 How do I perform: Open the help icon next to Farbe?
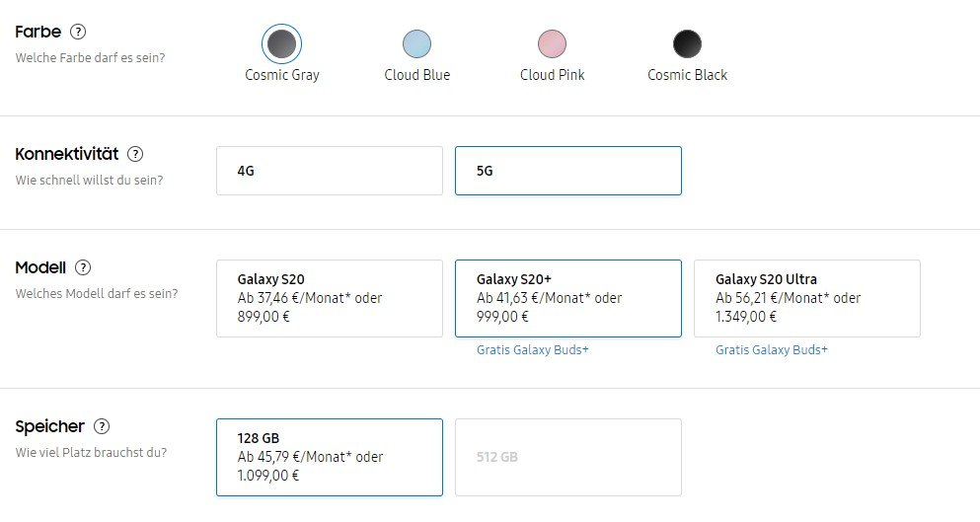[x=78, y=32]
